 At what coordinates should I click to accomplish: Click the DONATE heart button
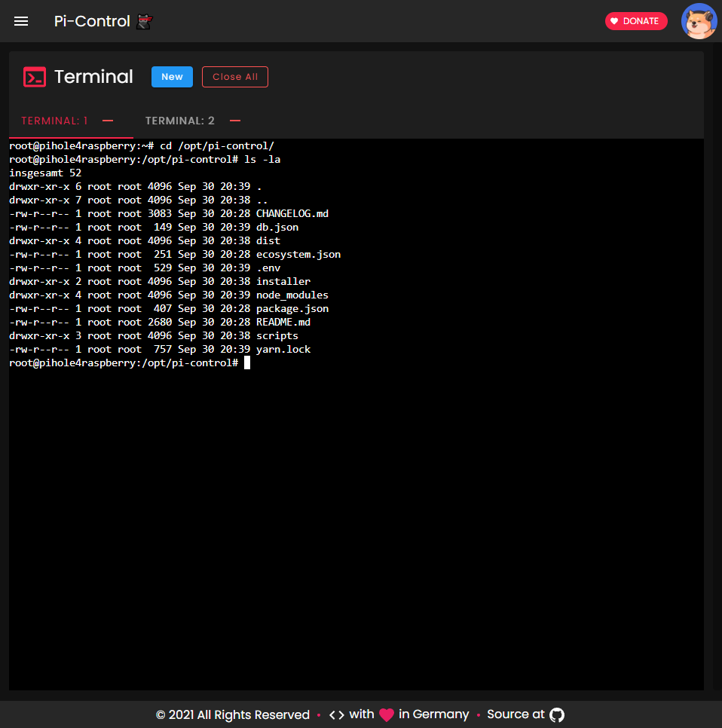[x=636, y=21]
